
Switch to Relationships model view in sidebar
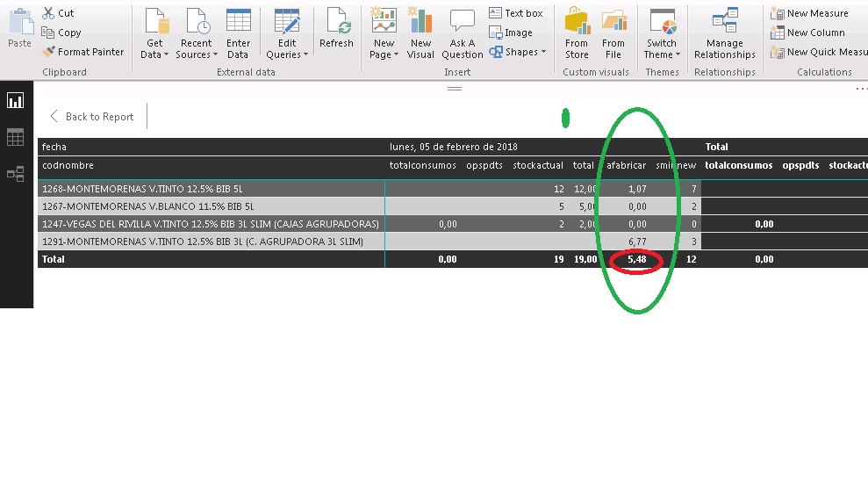pyautogui.click(x=16, y=175)
